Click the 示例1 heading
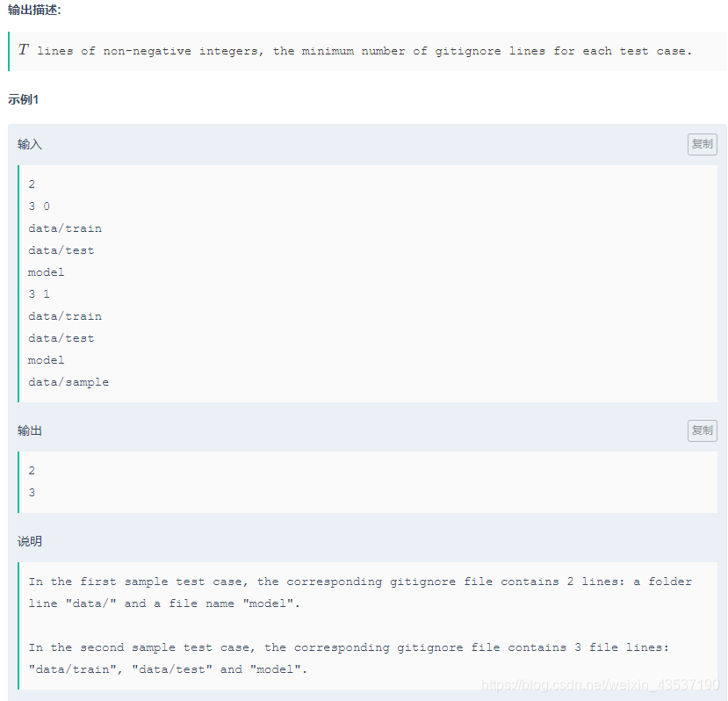The image size is (728, 701). [x=23, y=99]
